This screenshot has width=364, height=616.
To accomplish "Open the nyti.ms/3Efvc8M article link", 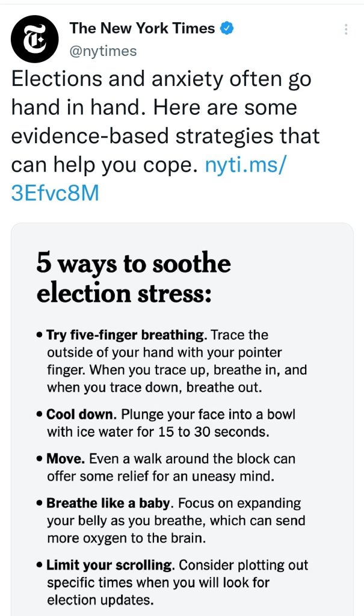I will tap(244, 165).
